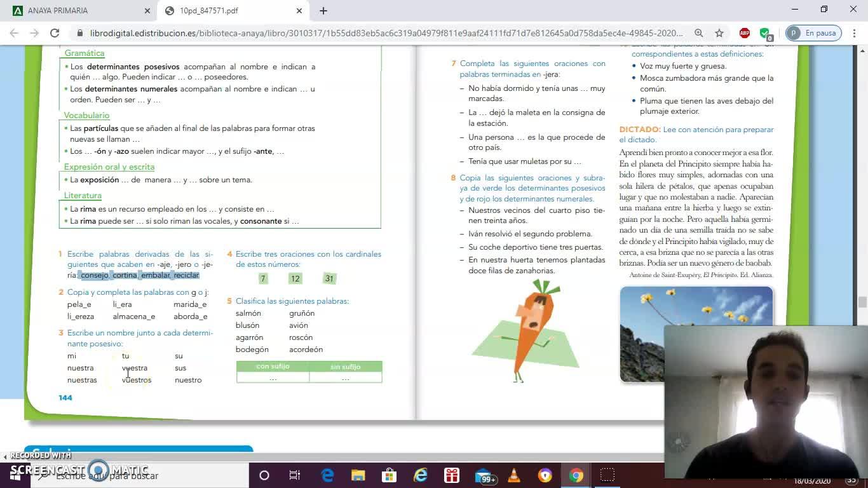Click the Windows Start button

coord(14,475)
